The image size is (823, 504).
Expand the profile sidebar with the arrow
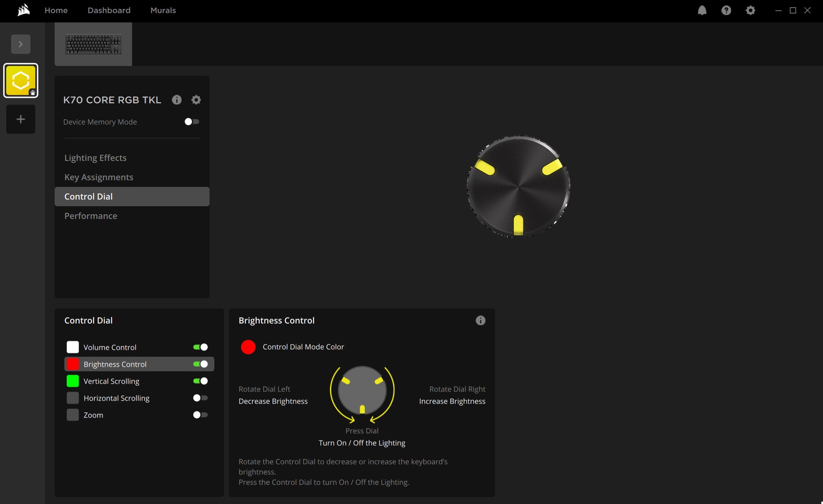coord(21,44)
